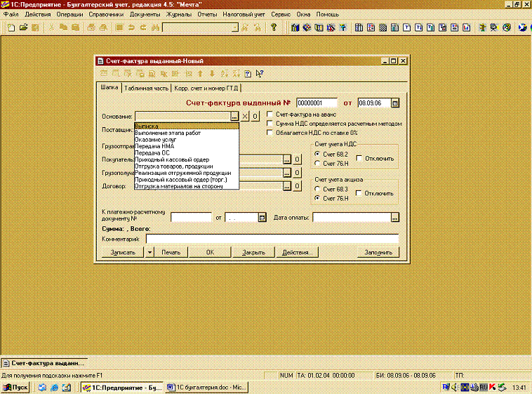The height and width of the screenshot is (394, 532).
Task: Select the Счет 76.Н radio under НДС
Action: click(x=318, y=163)
